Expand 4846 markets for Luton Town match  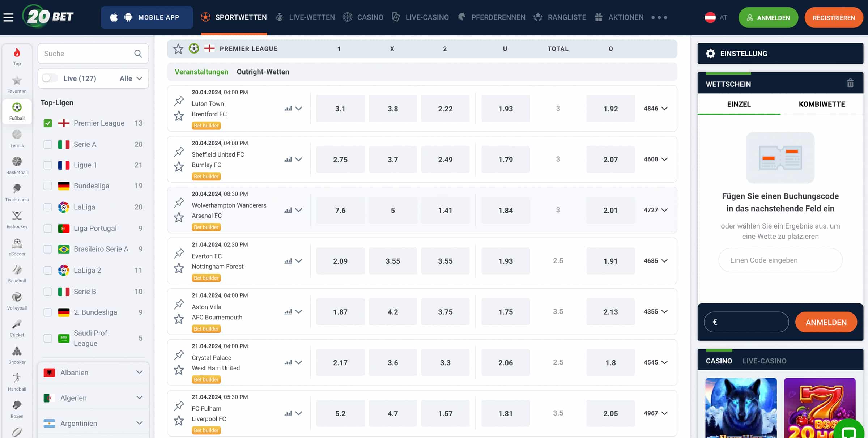(655, 109)
